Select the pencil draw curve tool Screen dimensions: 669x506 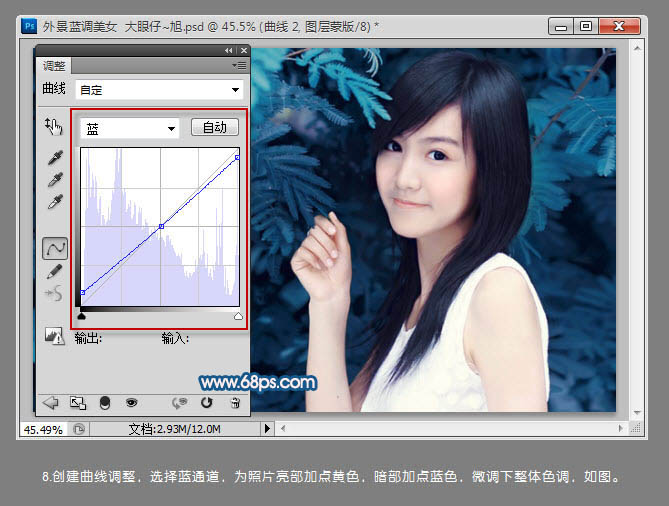pos(55,270)
